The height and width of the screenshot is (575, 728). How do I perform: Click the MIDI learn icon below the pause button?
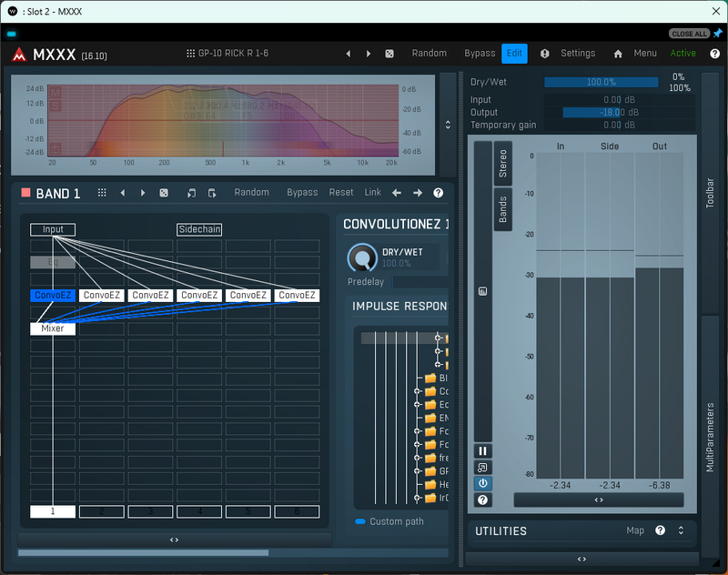coord(482,467)
